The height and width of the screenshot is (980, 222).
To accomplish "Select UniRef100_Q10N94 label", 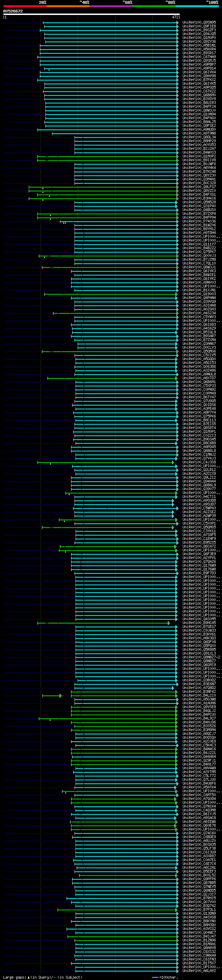I will 199,114.
